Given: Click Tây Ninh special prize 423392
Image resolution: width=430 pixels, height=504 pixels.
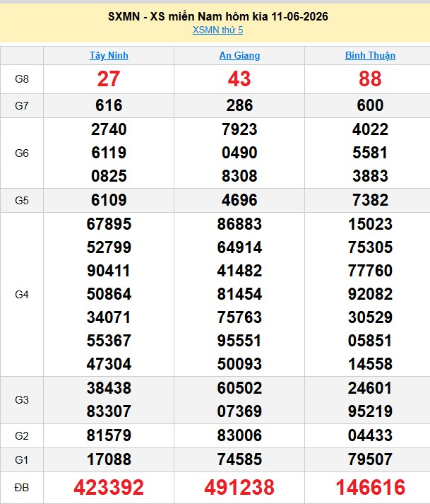Looking at the screenshot, I should tap(109, 487).
